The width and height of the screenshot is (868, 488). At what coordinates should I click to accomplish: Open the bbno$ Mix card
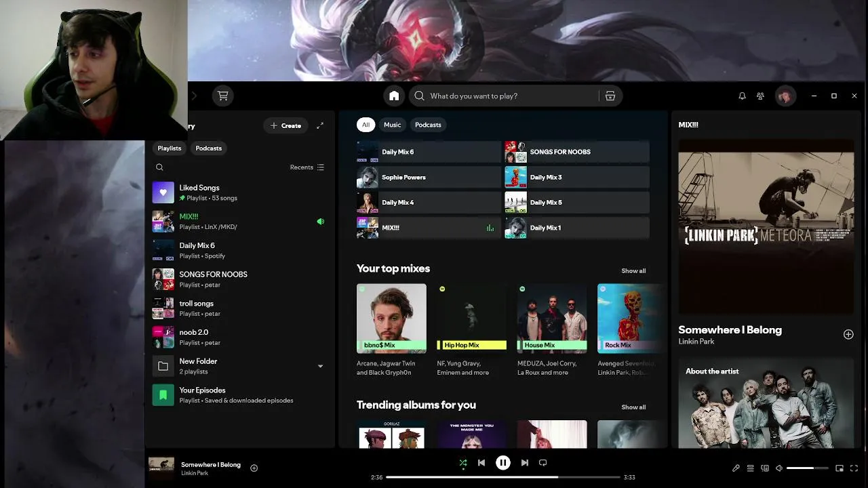pos(391,330)
